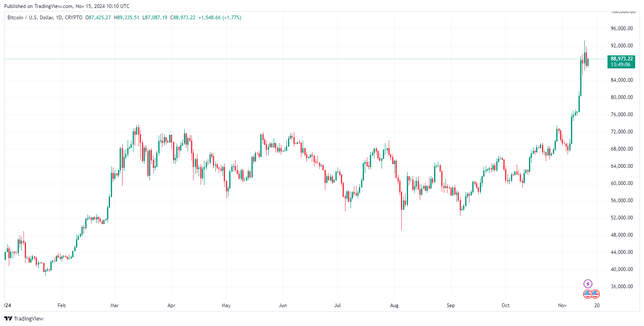Click the 40,000.00 price axis label

622,269
